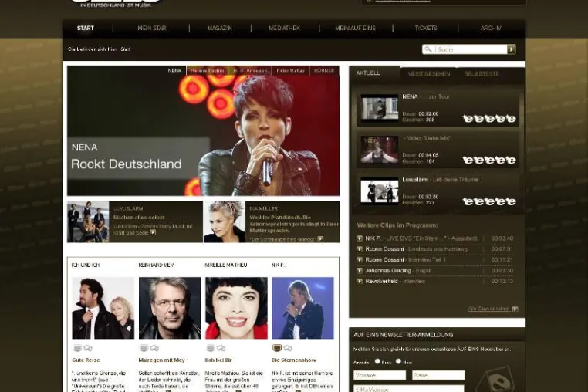Rate the Liebe lebt video
This screenshot has width=588, height=392.
point(489,161)
